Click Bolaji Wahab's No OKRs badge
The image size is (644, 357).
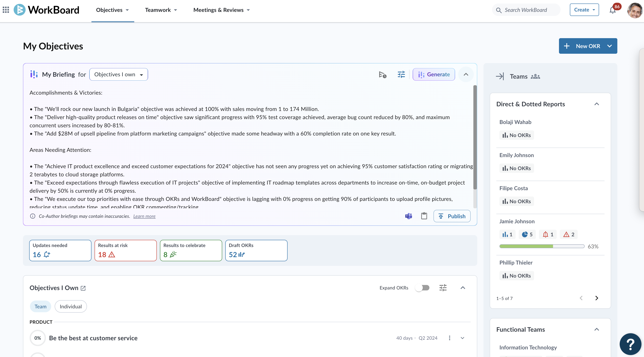(x=517, y=135)
